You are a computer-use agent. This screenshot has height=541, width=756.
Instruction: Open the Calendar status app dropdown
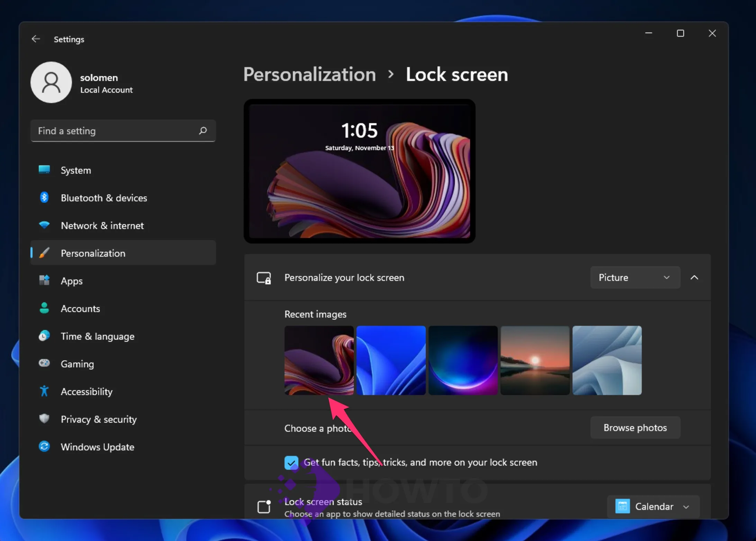(653, 506)
